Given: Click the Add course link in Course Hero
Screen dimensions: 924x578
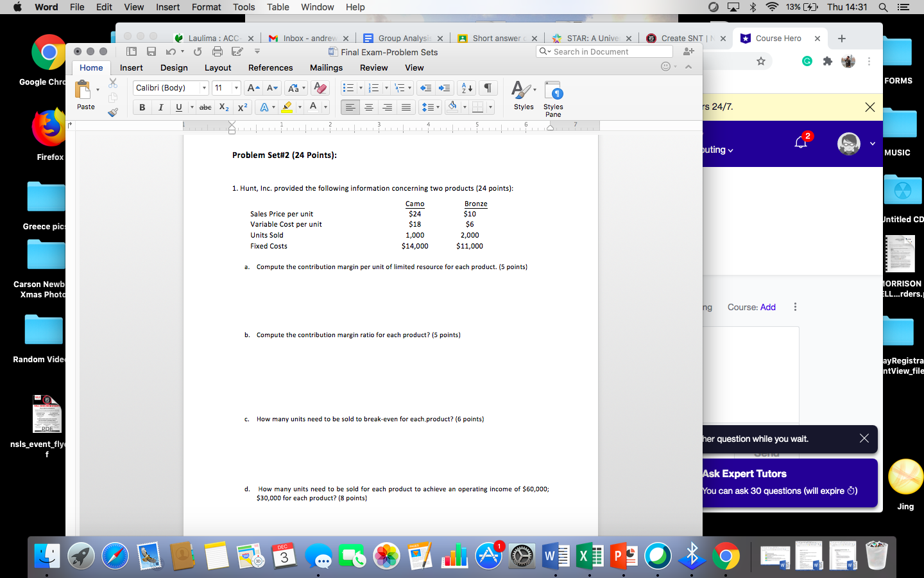Looking at the screenshot, I should [x=768, y=307].
